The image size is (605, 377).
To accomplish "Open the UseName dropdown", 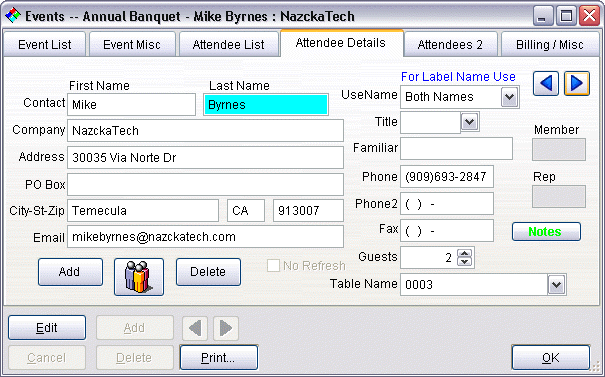I will (509, 97).
